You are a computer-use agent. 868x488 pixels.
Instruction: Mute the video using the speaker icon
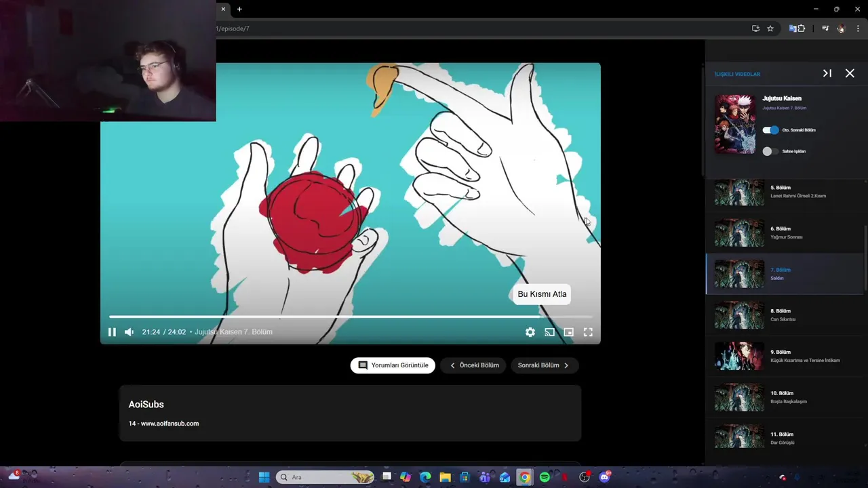pos(129,332)
